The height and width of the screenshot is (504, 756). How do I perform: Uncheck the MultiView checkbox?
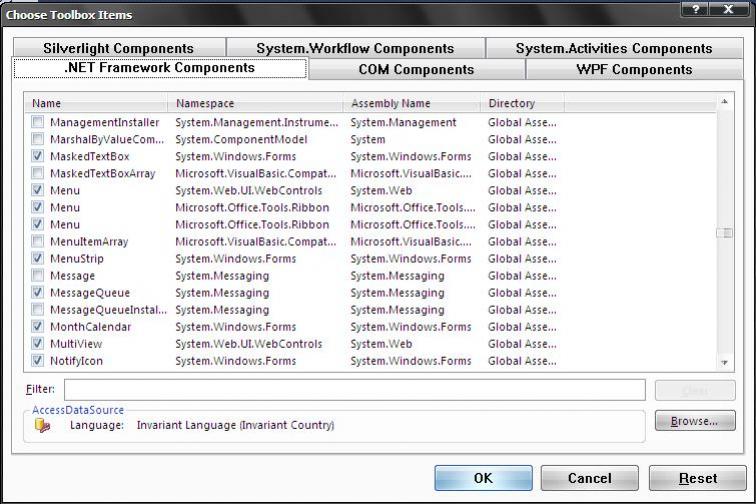(x=37, y=343)
